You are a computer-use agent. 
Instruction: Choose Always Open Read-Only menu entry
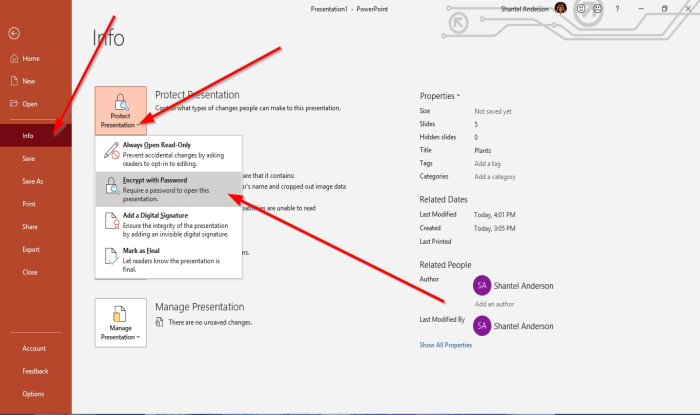tap(169, 154)
